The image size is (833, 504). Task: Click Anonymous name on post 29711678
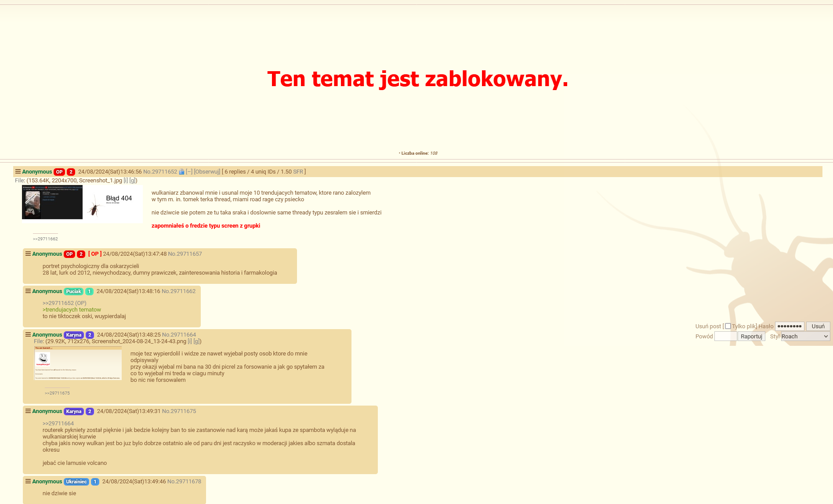click(47, 482)
